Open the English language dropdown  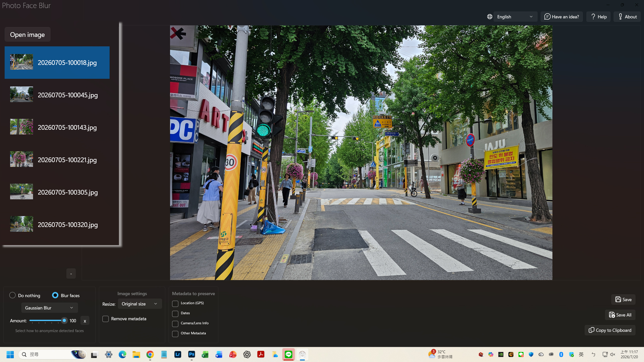[x=515, y=17]
